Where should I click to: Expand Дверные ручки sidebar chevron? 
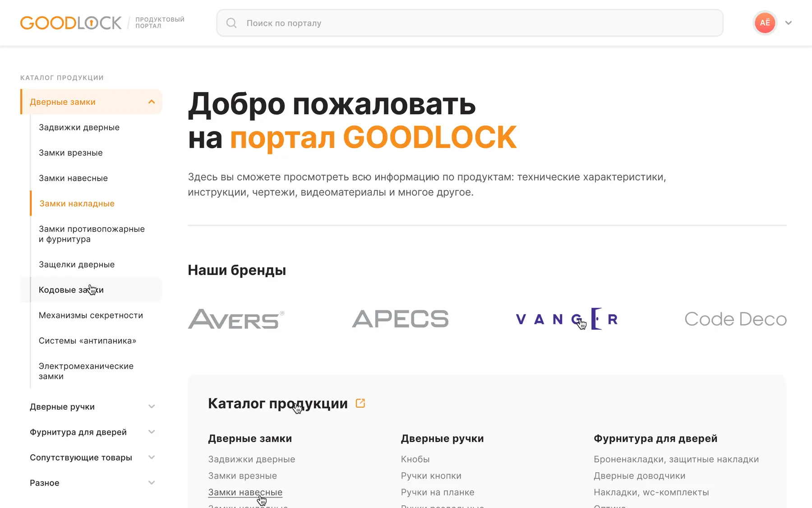(152, 407)
